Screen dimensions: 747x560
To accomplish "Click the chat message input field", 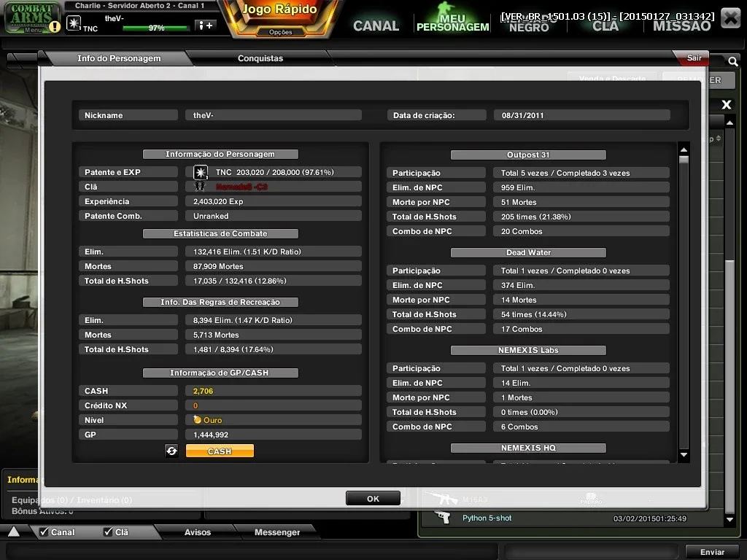I will pyautogui.click(x=251, y=552).
